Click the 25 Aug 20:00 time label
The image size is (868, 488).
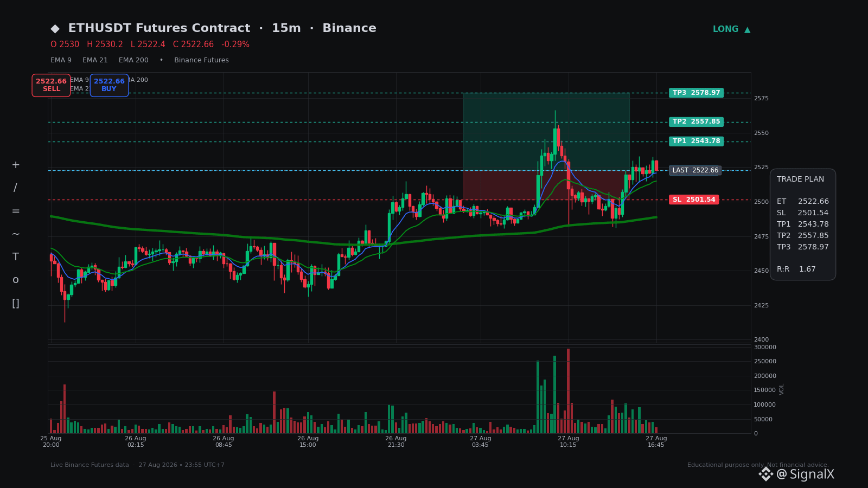(x=51, y=442)
